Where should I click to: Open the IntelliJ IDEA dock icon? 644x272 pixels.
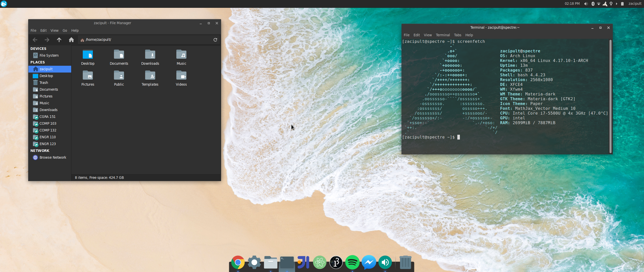[x=303, y=262]
